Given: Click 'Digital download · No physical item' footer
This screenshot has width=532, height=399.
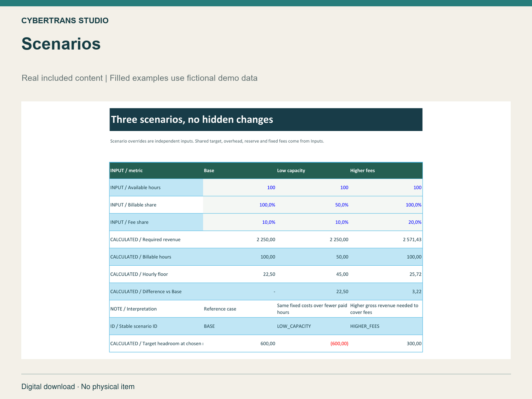Looking at the screenshot, I should tap(78, 387).
